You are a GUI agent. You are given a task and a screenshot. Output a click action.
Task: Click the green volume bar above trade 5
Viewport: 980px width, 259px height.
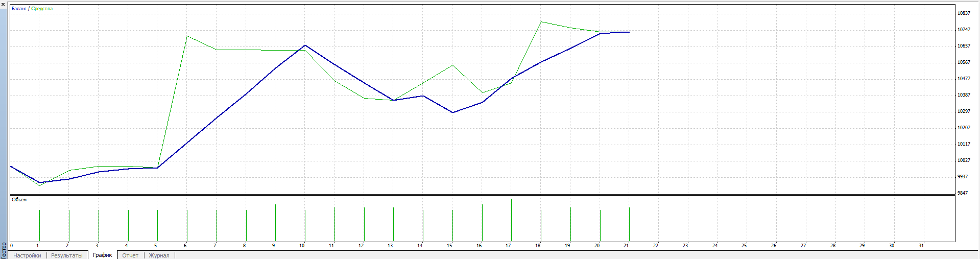click(x=157, y=225)
